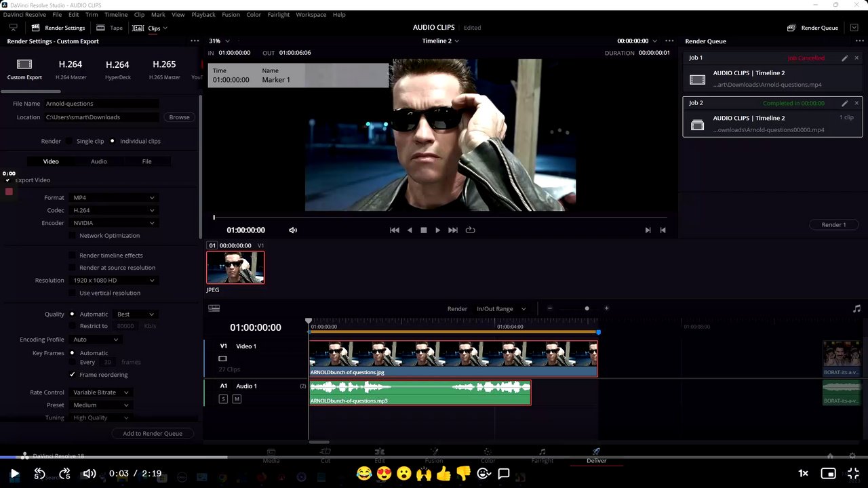
Task: Toggle the Tape panel button
Action: pyautogui.click(x=109, y=28)
